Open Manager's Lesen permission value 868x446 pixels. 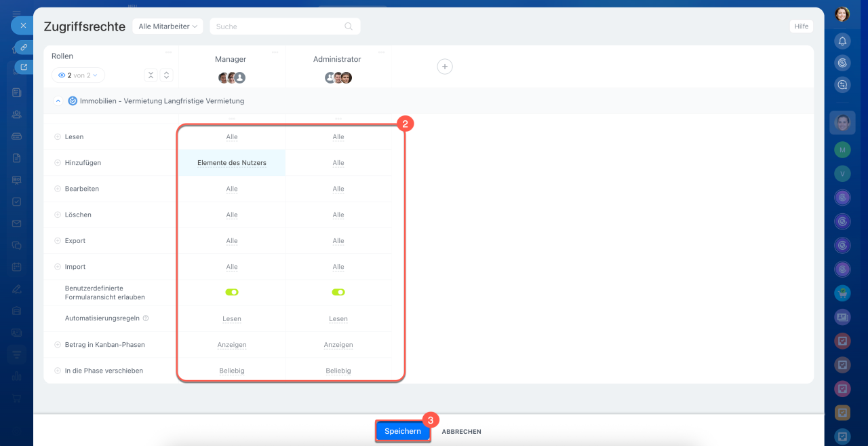tap(232, 136)
